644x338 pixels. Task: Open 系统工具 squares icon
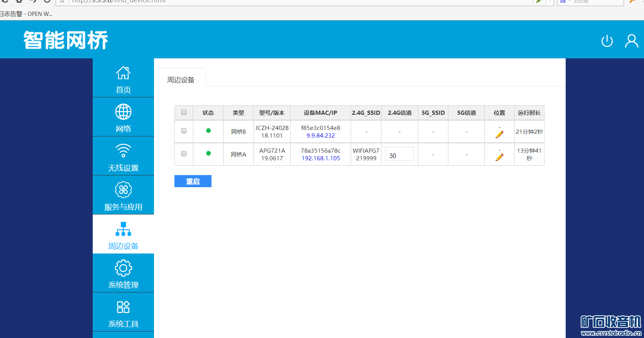[123, 307]
